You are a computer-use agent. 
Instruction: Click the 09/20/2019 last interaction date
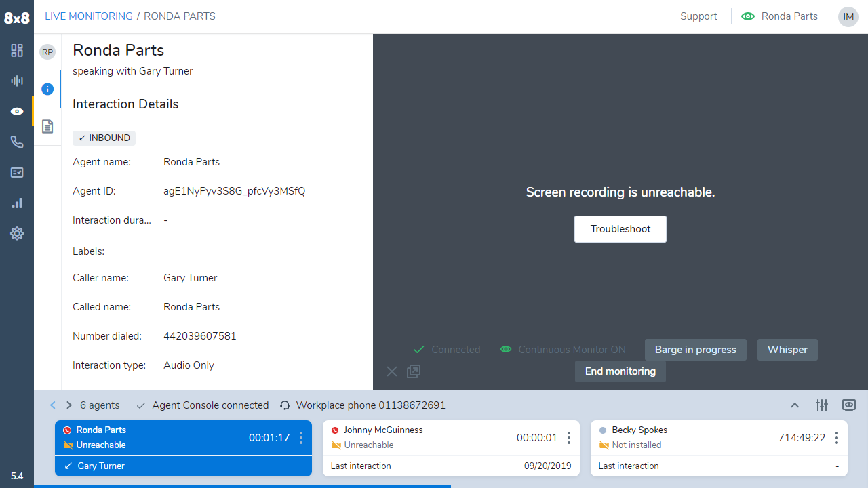[x=548, y=466]
